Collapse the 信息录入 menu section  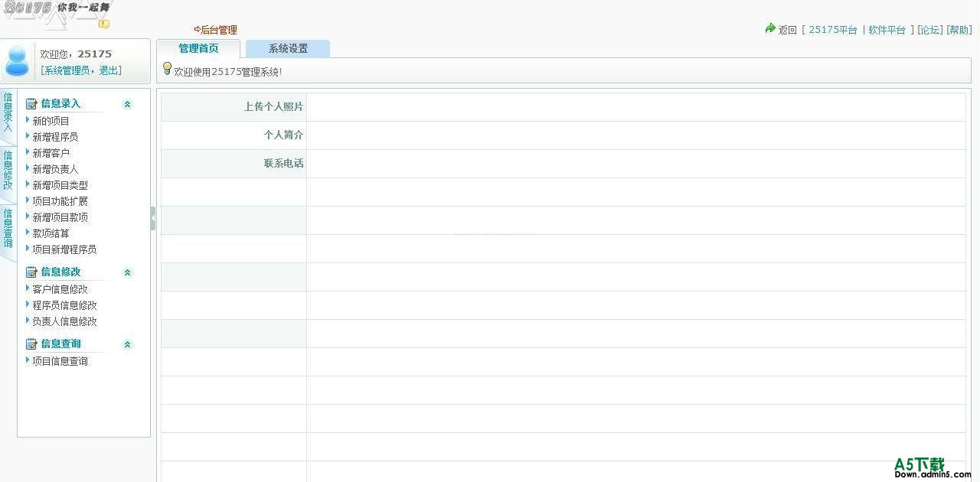(127, 104)
